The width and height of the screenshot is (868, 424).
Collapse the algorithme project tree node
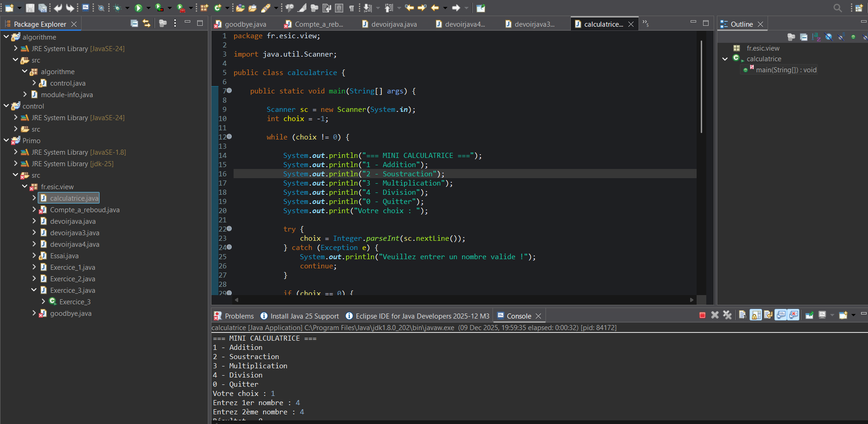6,37
